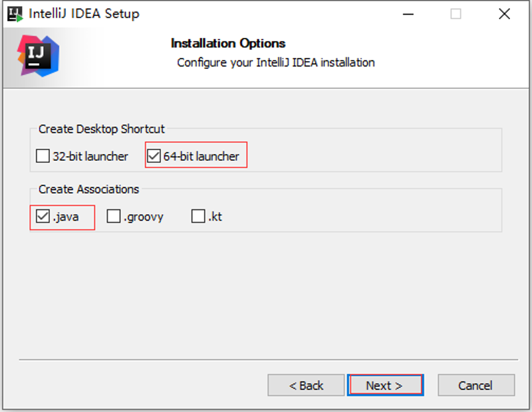This screenshot has width=532, height=412.
Task: Enable the 32-bit launcher checkbox
Action: click(43, 156)
